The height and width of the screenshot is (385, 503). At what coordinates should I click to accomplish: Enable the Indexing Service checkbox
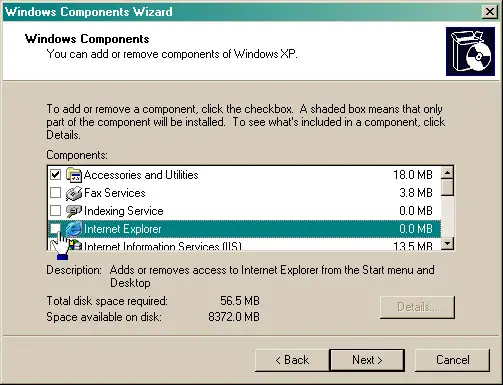pos(55,211)
